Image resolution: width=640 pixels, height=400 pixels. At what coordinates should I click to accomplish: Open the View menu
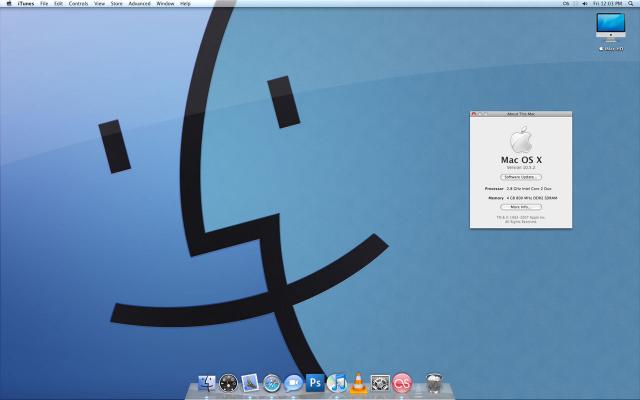click(100, 4)
